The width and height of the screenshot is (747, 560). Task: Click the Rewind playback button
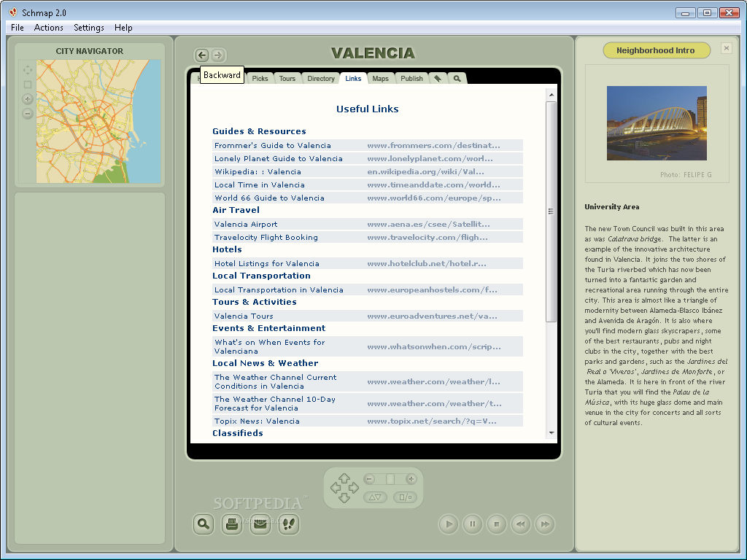point(521,524)
